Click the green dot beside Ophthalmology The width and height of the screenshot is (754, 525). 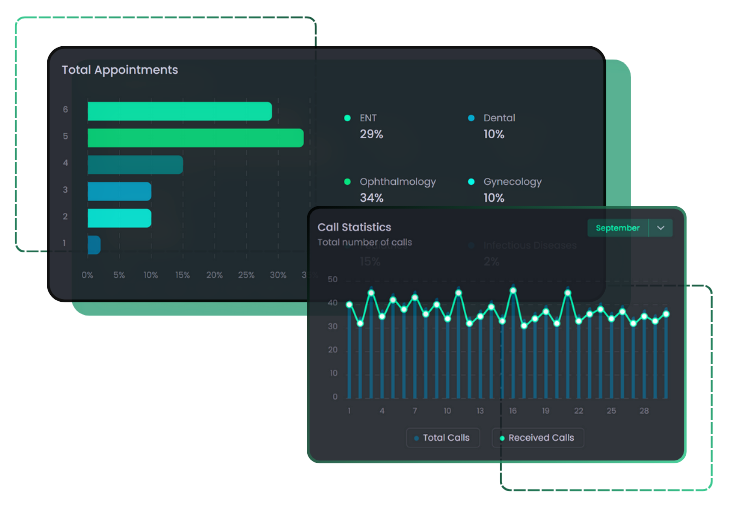tap(347, 182)
